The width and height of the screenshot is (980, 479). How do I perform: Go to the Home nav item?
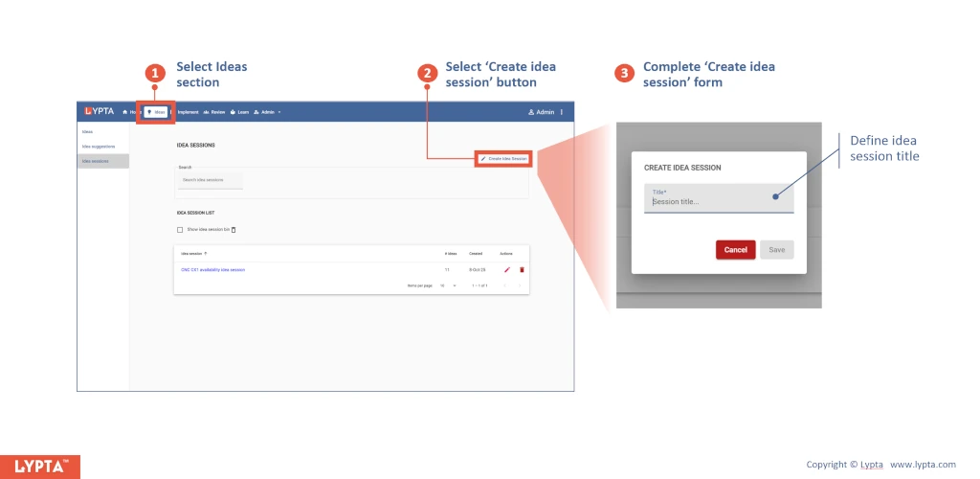click(x=129, y=112)
